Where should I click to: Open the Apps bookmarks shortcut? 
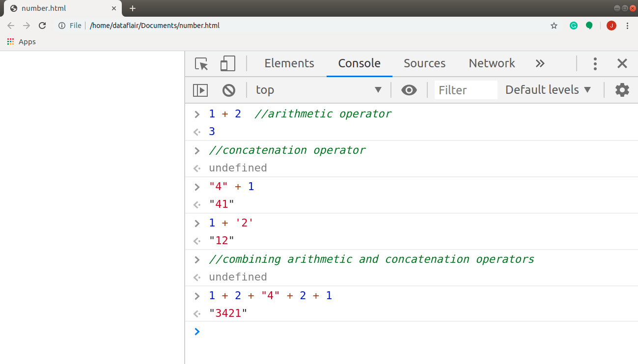pos(22,42)
